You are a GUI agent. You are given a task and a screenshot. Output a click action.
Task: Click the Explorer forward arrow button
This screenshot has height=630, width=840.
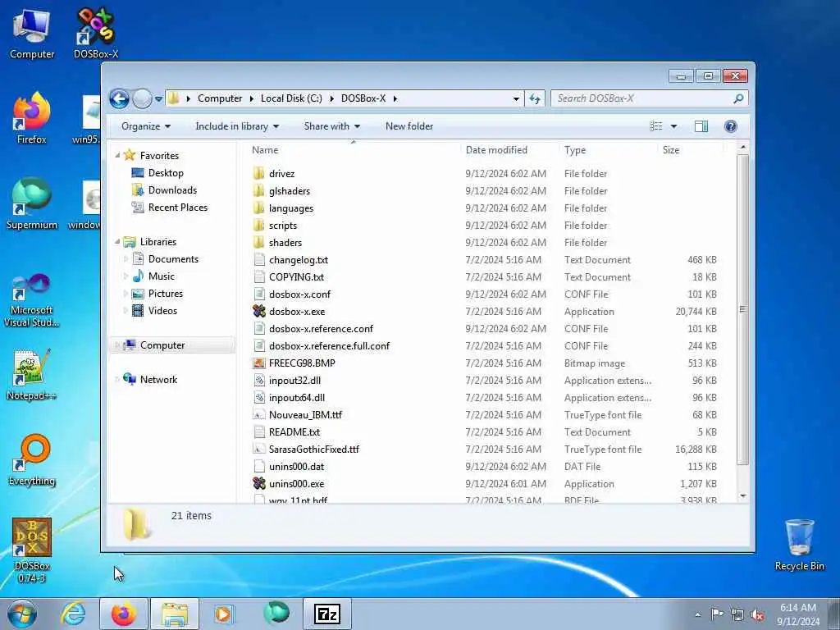click(x=142, y=98)
